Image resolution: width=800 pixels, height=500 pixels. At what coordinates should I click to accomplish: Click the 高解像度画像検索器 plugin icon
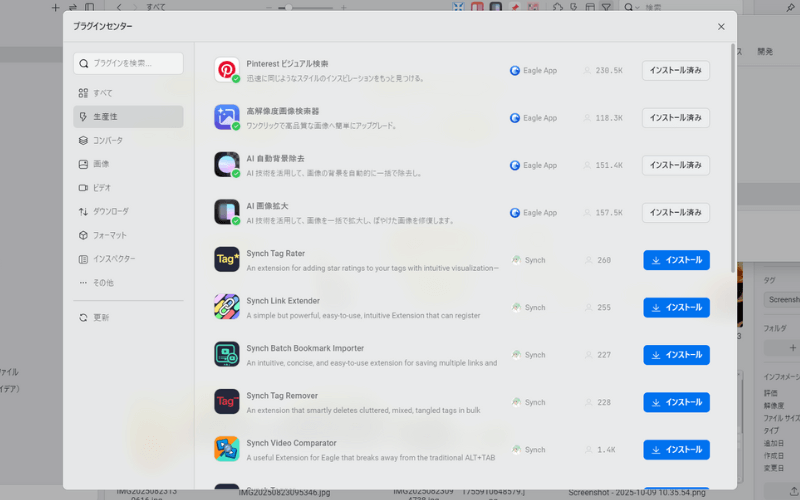click(x=227, y=117)
